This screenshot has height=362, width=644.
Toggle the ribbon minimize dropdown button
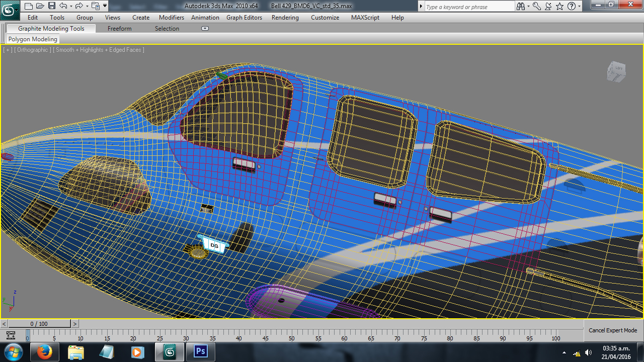(x=205, y=29)
